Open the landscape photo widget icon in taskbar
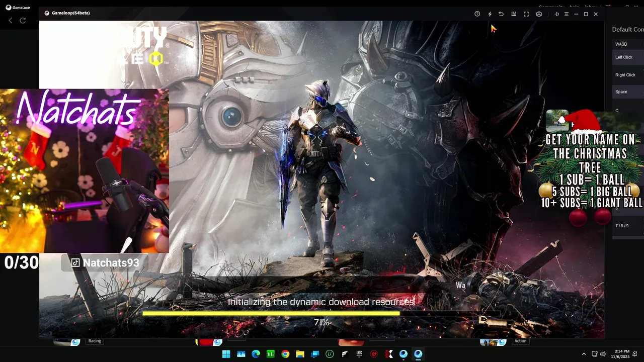Viewport: 644px width, 362px height. (241, 354)
